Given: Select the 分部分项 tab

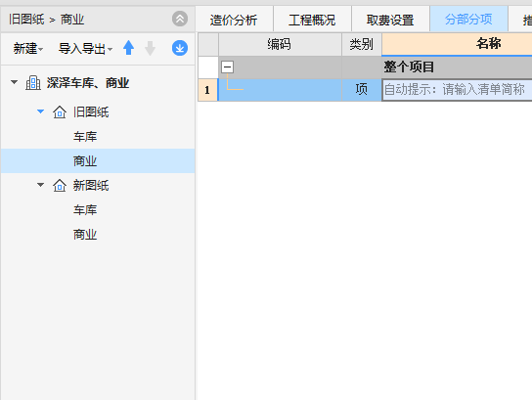Looking at the screenshot, I should click(x=468, y=19).
